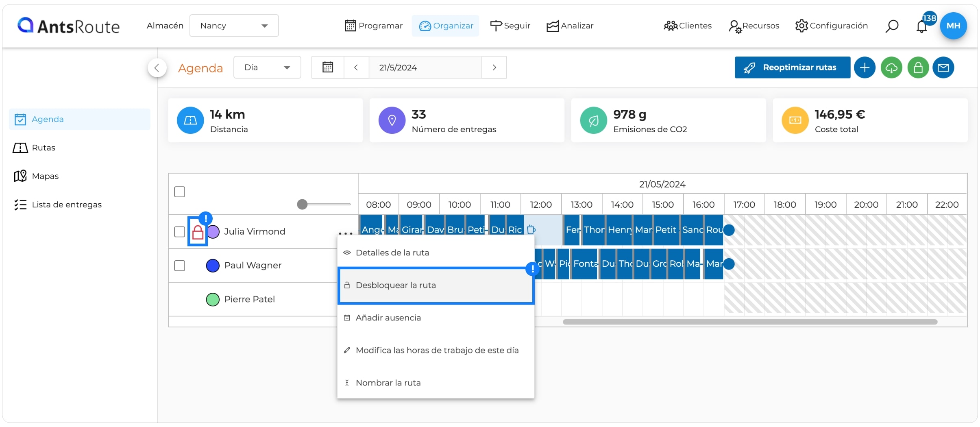Viewport: 980px width, 427px height.
Task: Open the calendar date picker icon
Action: pyautogui.click(x=328, y=68)
